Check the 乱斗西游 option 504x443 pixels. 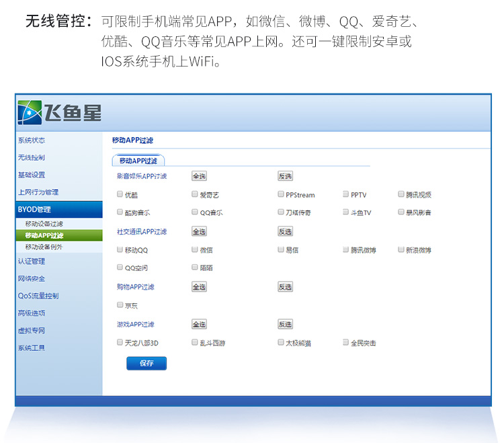[x=194, y=342]
